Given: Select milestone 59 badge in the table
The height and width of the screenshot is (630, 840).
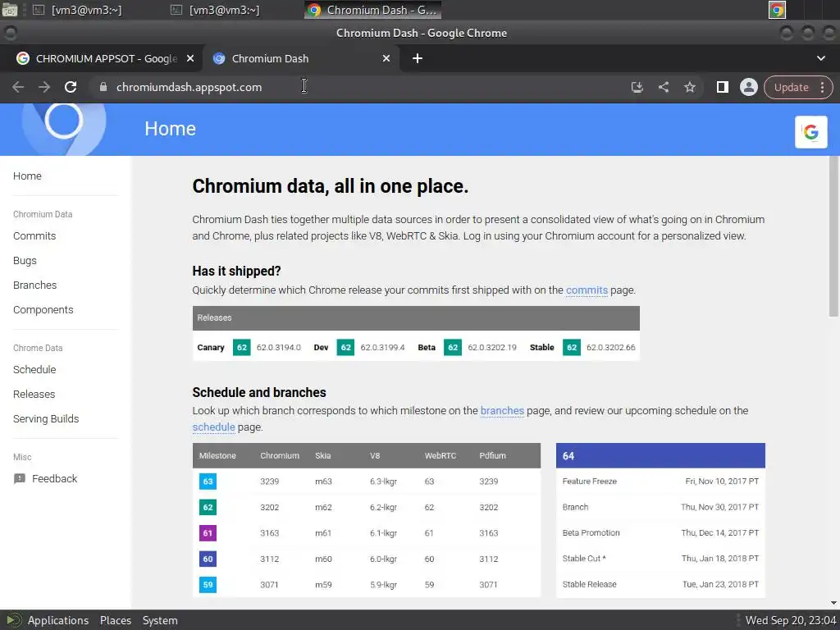Looking at the screenshot, I should [208, 584].
